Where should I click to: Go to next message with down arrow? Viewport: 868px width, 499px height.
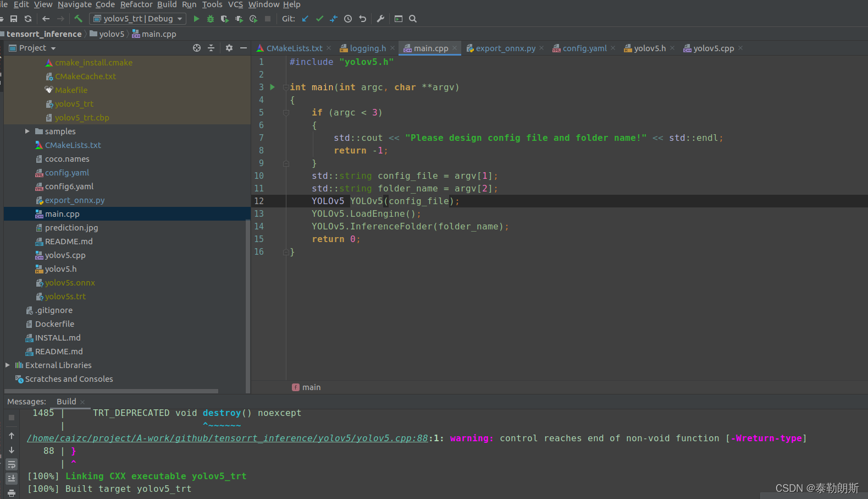pos(12,450)
